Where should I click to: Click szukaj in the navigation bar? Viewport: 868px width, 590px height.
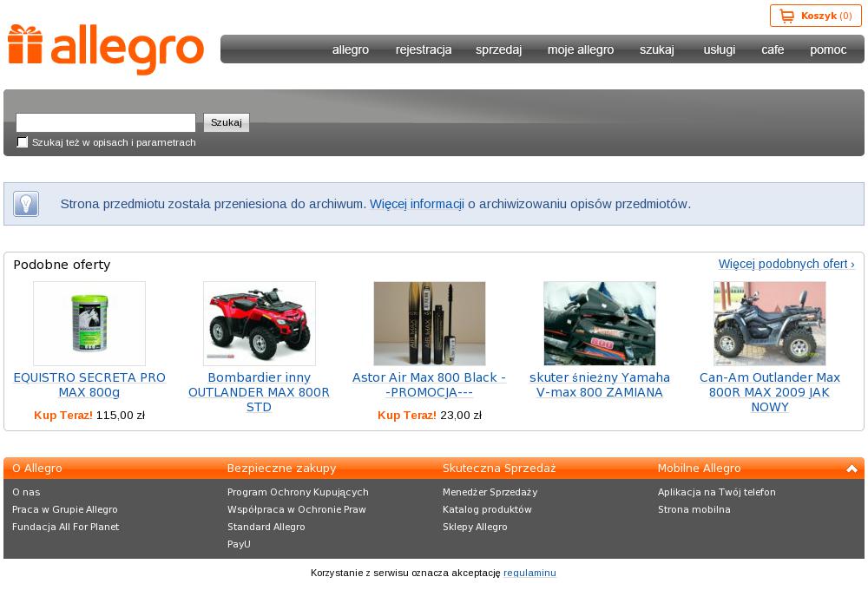pyautogui.click(x=657, y=49)
